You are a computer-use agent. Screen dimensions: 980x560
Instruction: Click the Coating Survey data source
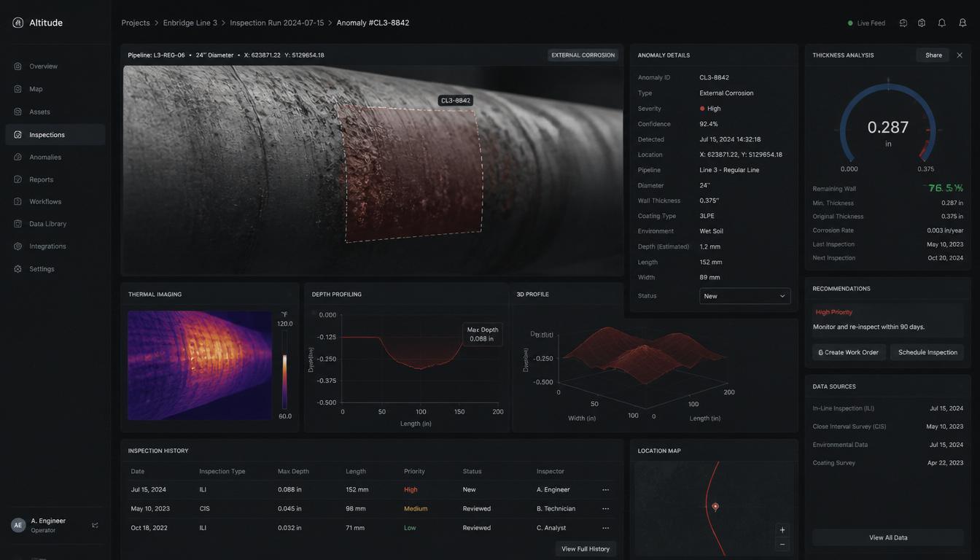click(x=888, y=463)
